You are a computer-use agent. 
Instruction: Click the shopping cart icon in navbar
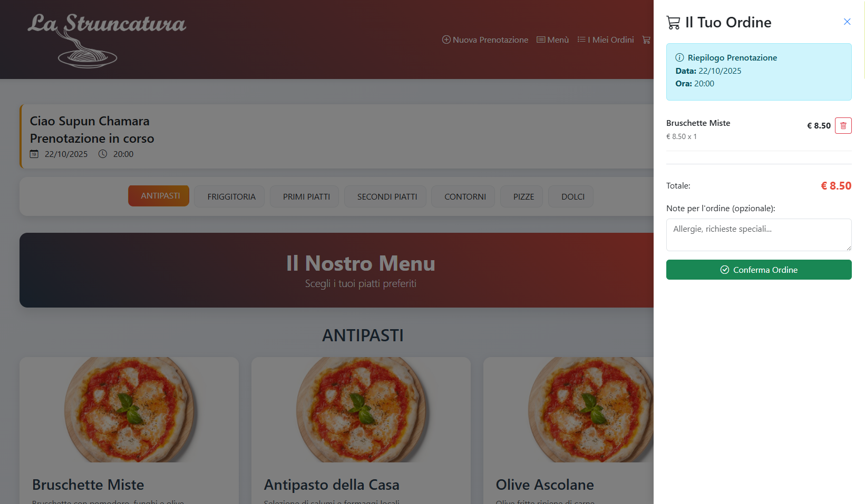tap(646, 40)
